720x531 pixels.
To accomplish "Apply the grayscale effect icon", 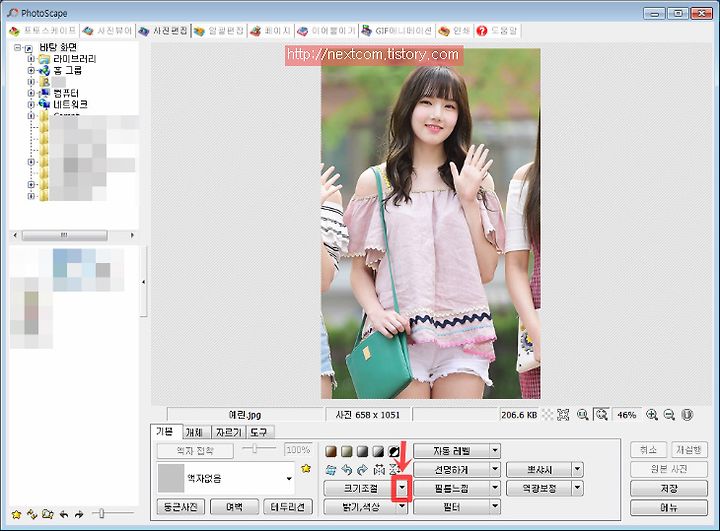I will tap(363, 451).
